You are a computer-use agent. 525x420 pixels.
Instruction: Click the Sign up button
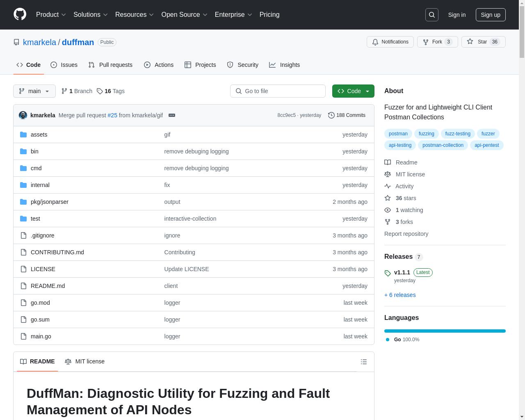point(491,15)
